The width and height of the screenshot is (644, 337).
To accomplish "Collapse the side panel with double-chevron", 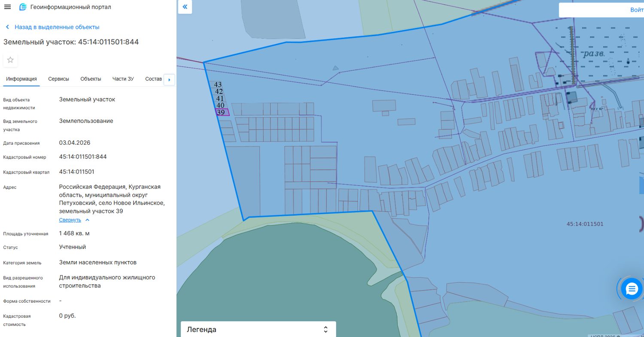I will click(185, 7).
